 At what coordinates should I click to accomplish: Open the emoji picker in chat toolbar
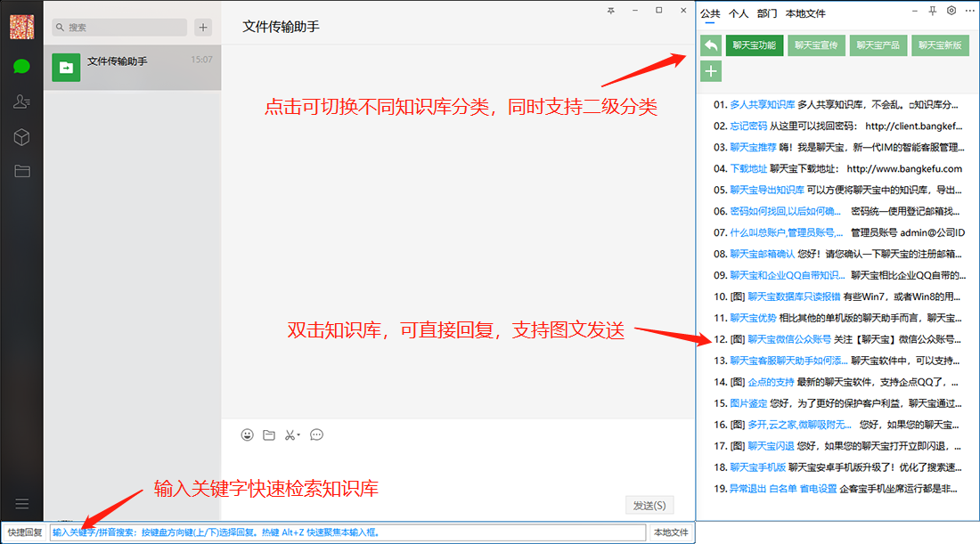coord(247,434)
